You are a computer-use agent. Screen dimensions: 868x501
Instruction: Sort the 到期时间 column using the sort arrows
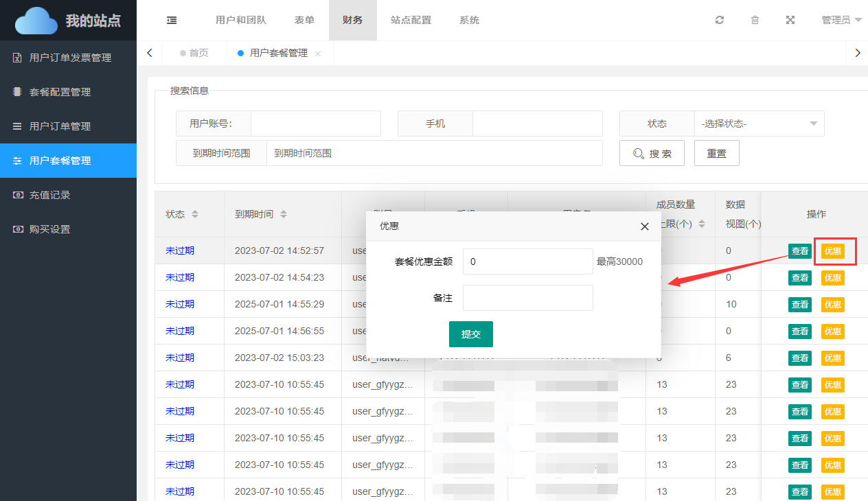tap(284, 214)
